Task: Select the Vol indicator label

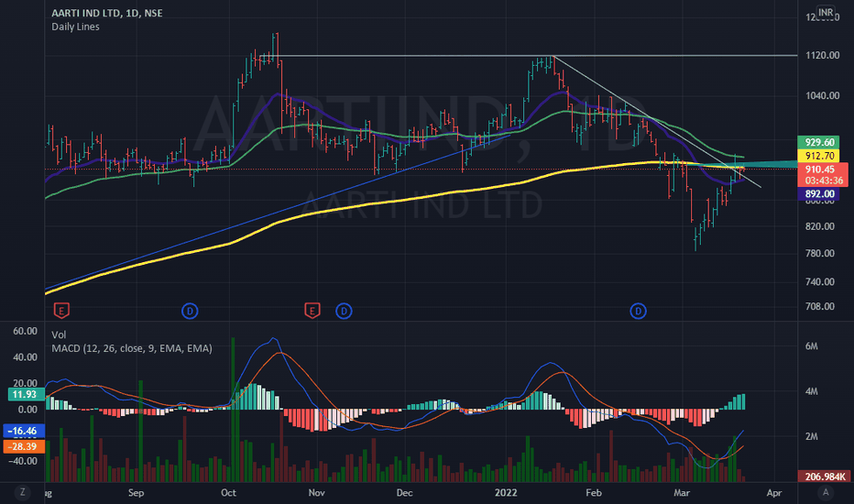Action: (59, 334)
